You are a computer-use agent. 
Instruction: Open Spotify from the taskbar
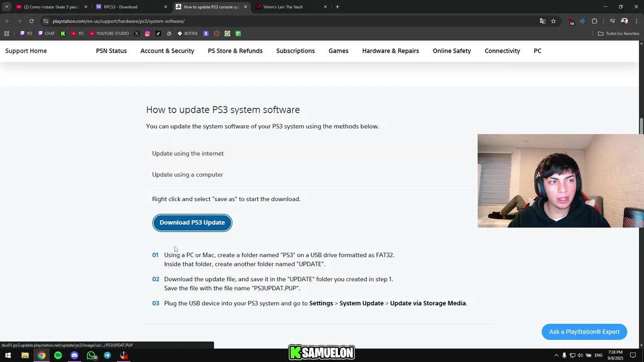tap(58, 355)
